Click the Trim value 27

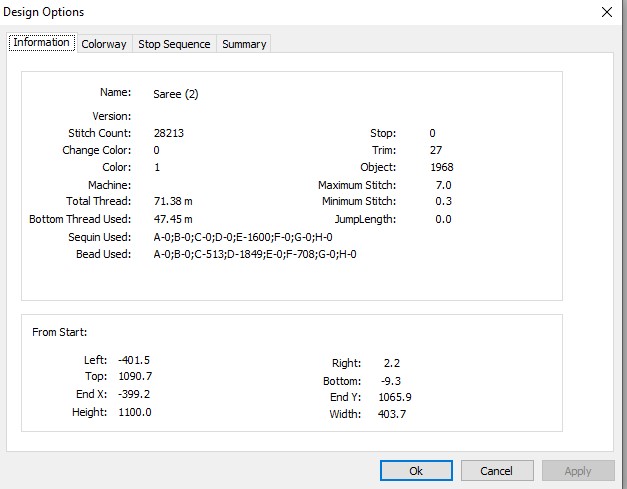436,150
